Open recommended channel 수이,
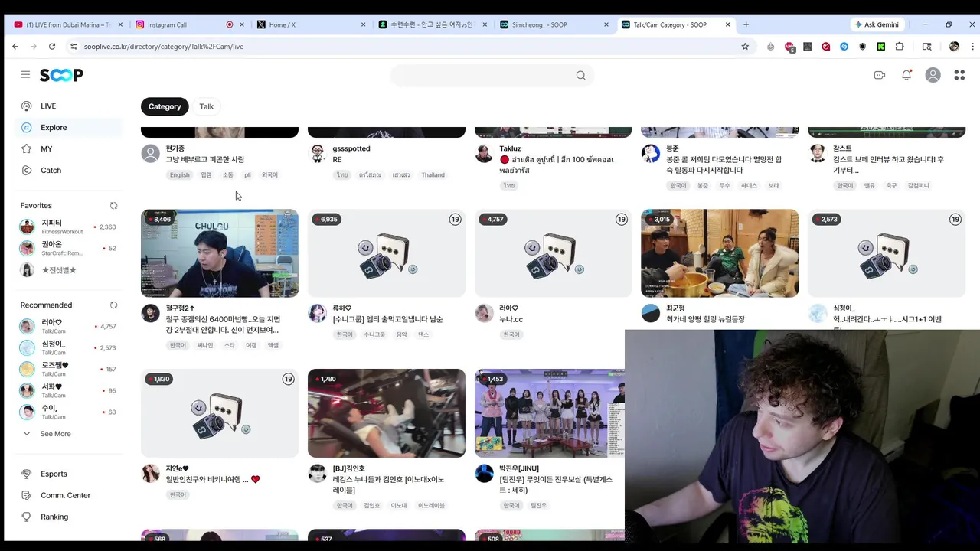The width and height of the screenshot is (980, 551). [x=69, y=412]
